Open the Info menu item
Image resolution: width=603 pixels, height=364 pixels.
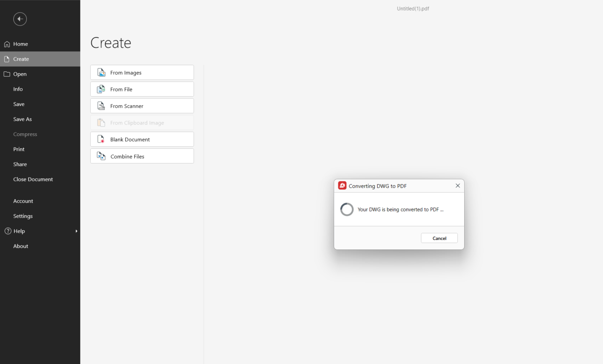(18, 89)
